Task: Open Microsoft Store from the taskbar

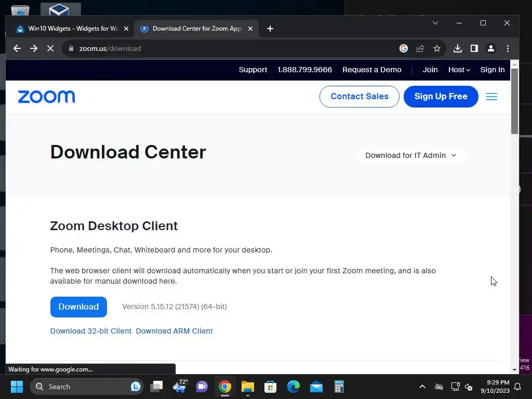Action: (270, 387)
